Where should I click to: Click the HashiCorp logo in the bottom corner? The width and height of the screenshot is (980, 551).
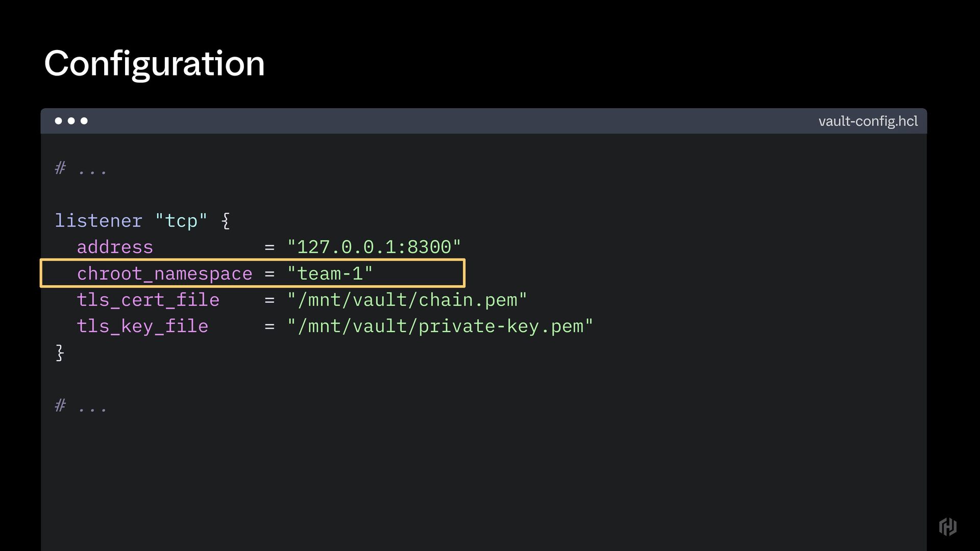click(x=947, y=527)
